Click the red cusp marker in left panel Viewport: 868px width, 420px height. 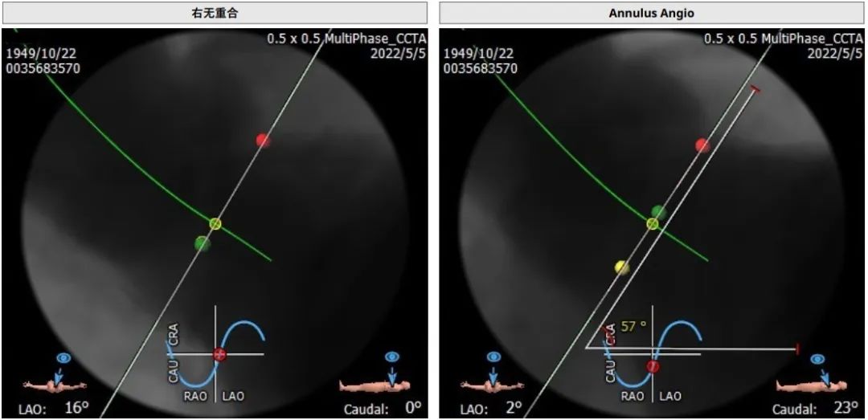pyautogui.click(x=264, y=141)
